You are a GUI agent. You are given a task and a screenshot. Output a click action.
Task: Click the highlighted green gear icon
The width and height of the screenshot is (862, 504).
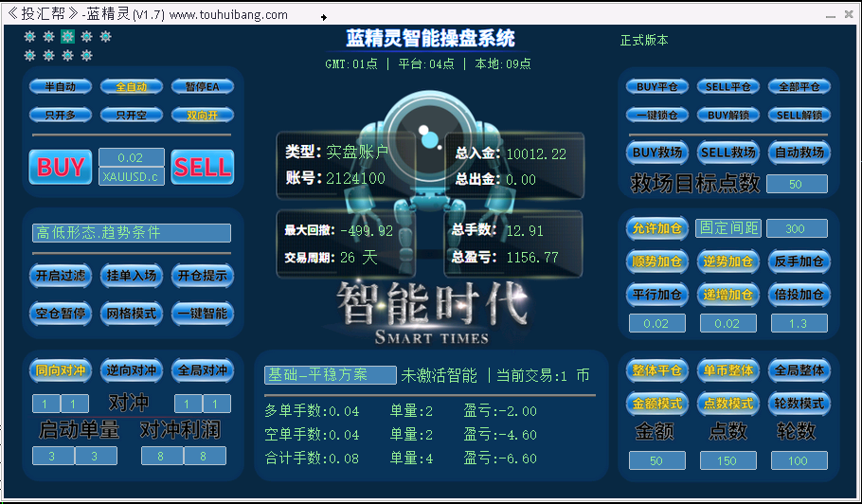tap(67, 37)
